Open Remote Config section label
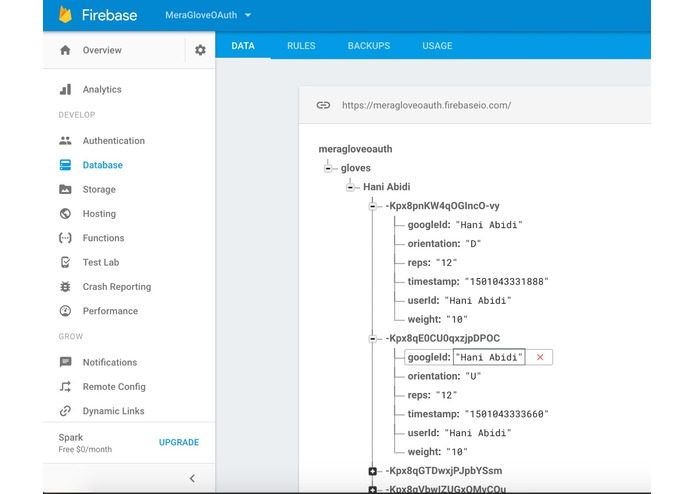This screenshot has width=695, height=494. pos(114,386)
